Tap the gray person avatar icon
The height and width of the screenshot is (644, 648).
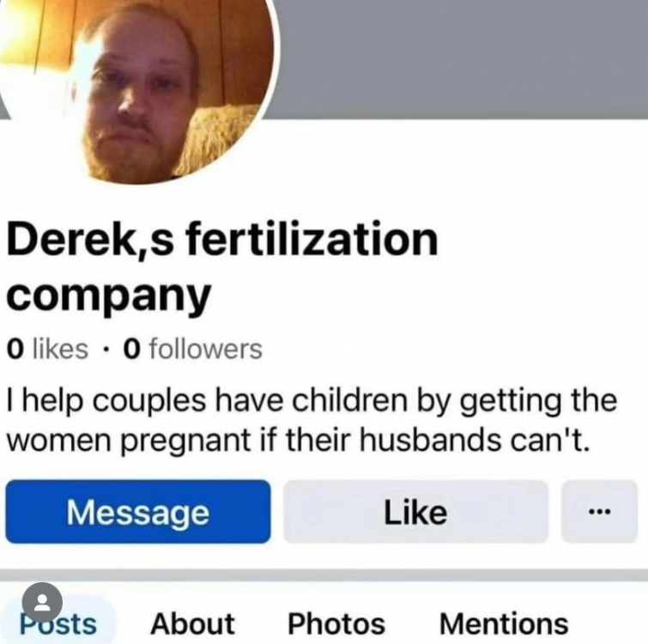tap(42, 603)
